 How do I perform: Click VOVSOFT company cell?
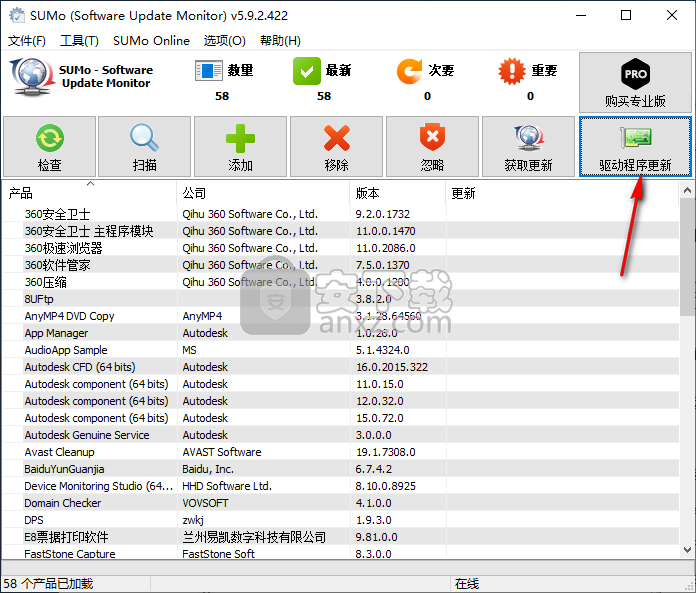pos(205,503)
